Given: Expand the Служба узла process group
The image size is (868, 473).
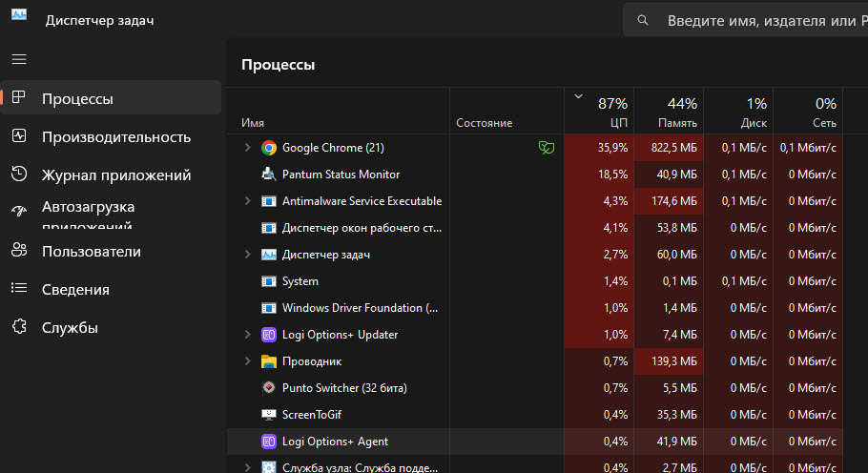Looking at the screenshot, I should pos(247,467).
